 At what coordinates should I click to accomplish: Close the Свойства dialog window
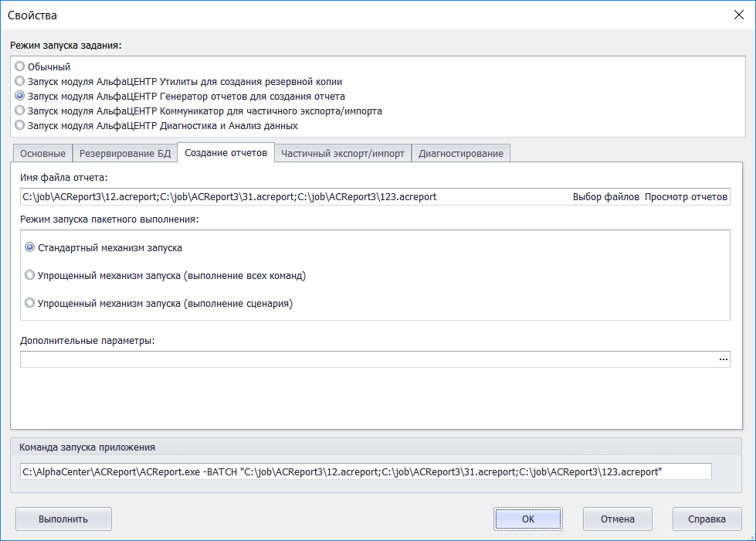[737, 15]
